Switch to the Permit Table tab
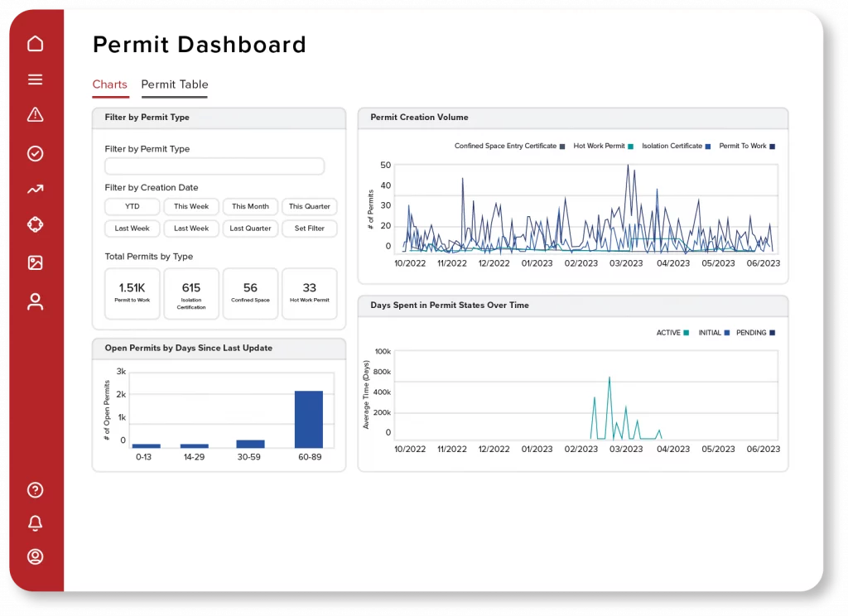This screenshot has height=616, width=848. [x=174, y=84]
